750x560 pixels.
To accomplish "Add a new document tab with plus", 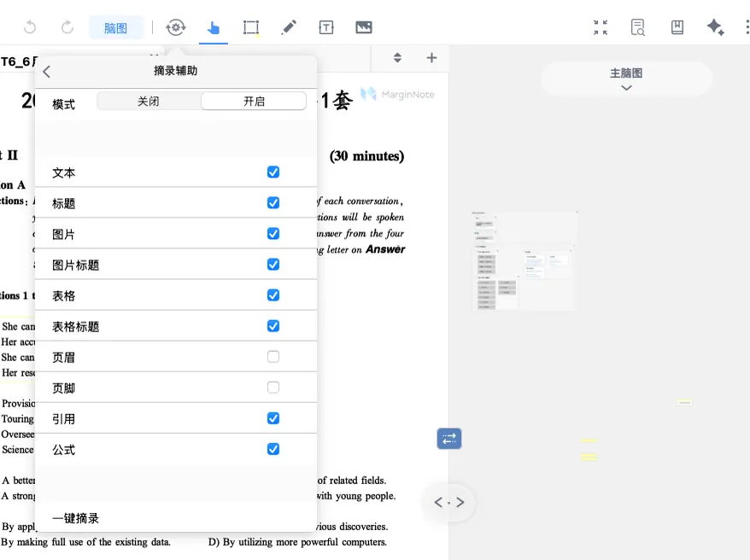I will click(431, 58).
